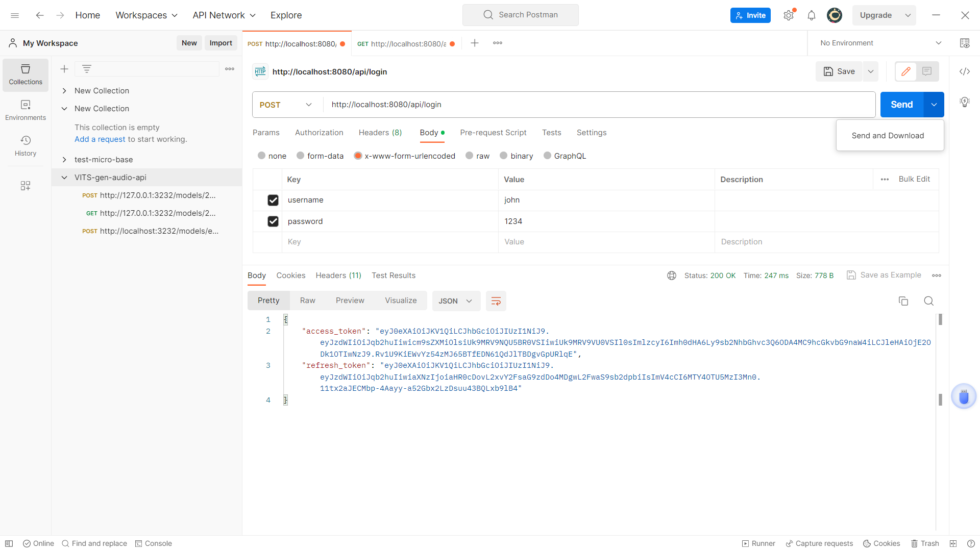Click Send and Download option
Screen dimensions: 980x551
(x=888, y=136)
